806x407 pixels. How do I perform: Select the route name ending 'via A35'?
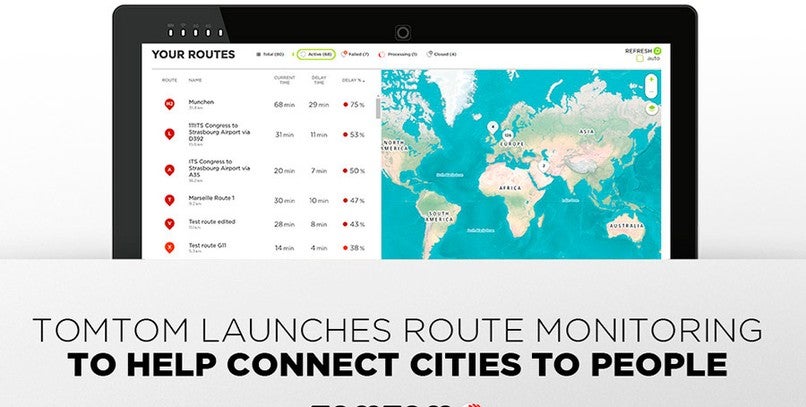(219, 168)
